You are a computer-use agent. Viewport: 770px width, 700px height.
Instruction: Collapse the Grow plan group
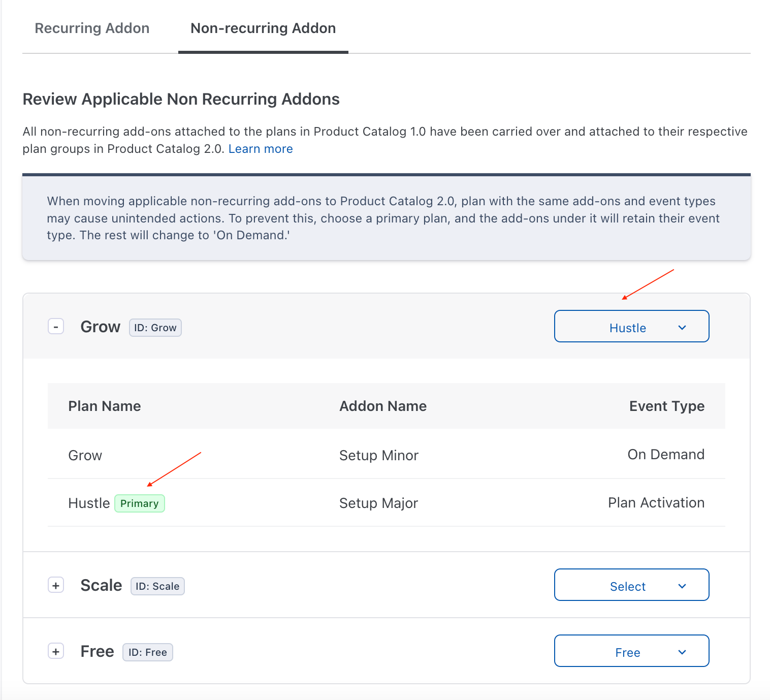pos(56,327)
